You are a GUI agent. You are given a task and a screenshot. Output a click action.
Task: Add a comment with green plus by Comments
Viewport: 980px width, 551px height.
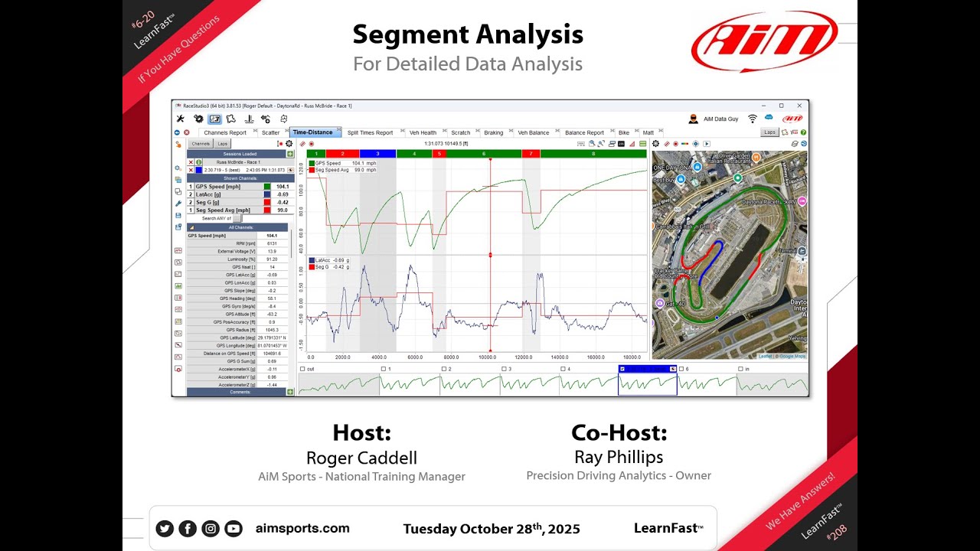(290, 392)
